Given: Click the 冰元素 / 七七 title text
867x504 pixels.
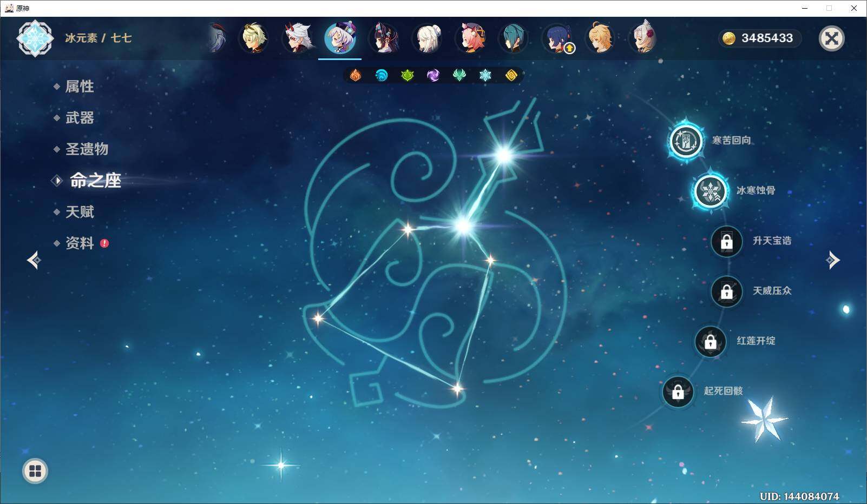Looking at the screenshot, I should [98, 38].
